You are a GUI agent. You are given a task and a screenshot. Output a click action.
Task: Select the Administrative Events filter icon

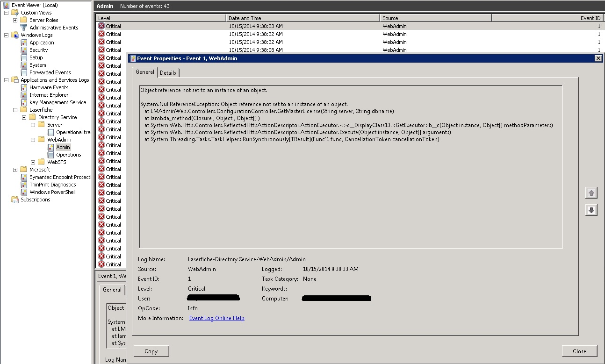(x=24, y=28)
